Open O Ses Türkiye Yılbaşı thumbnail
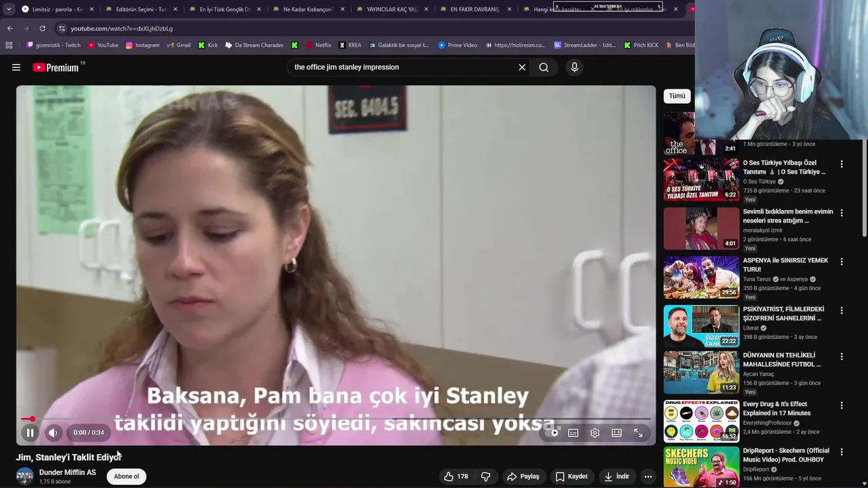Screen dimensions: 868x488 (x=701, y=180)
